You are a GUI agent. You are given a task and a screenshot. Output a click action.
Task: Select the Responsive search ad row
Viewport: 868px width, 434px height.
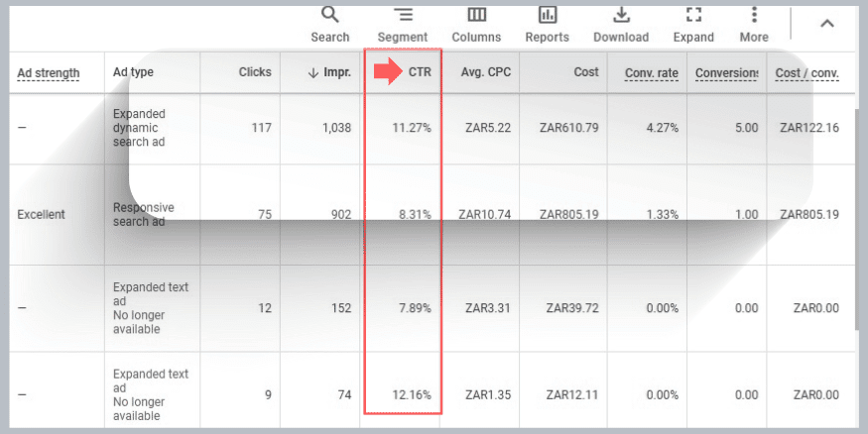(x=143, y=214)
